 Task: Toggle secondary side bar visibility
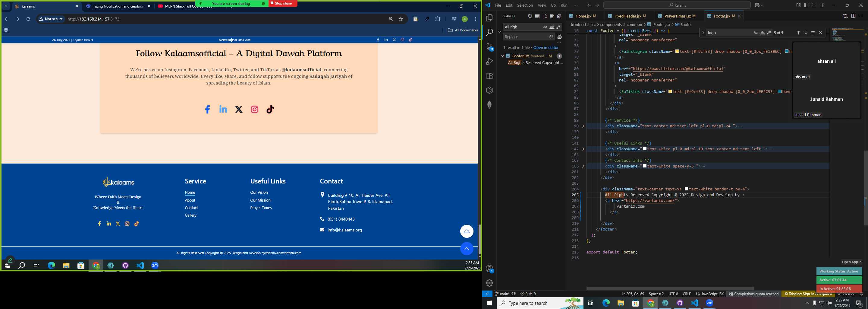point(822,5)
